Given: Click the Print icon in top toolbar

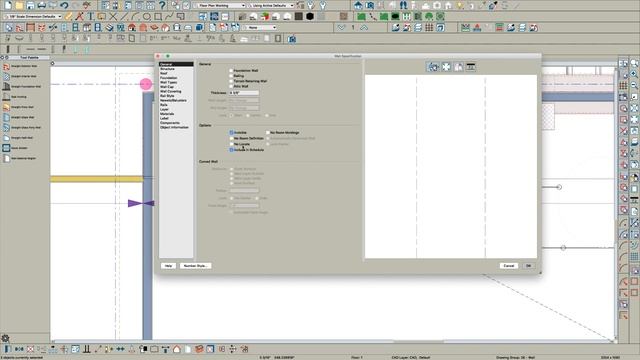Looking at the screenshot, I should pos(42,5).
